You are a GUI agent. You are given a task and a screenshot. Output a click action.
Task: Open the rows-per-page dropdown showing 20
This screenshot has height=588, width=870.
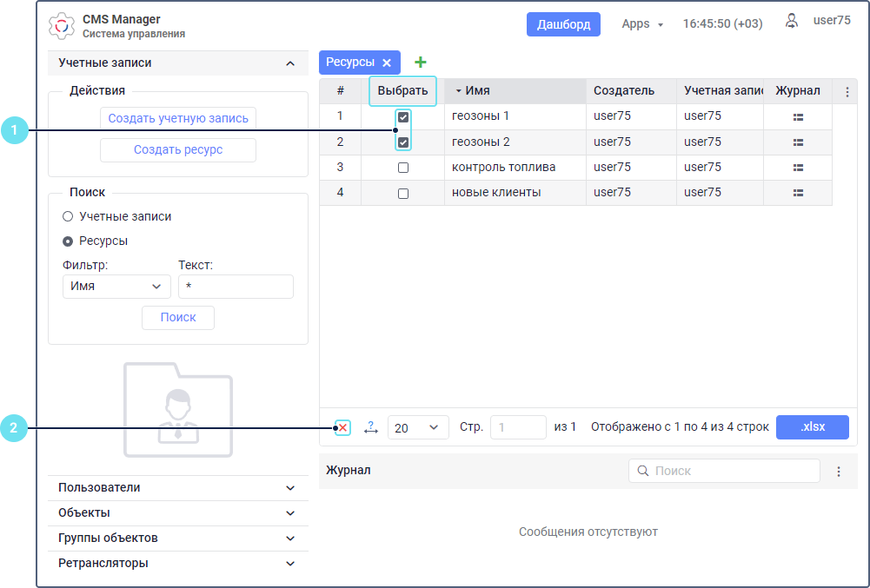pos(417,427)
